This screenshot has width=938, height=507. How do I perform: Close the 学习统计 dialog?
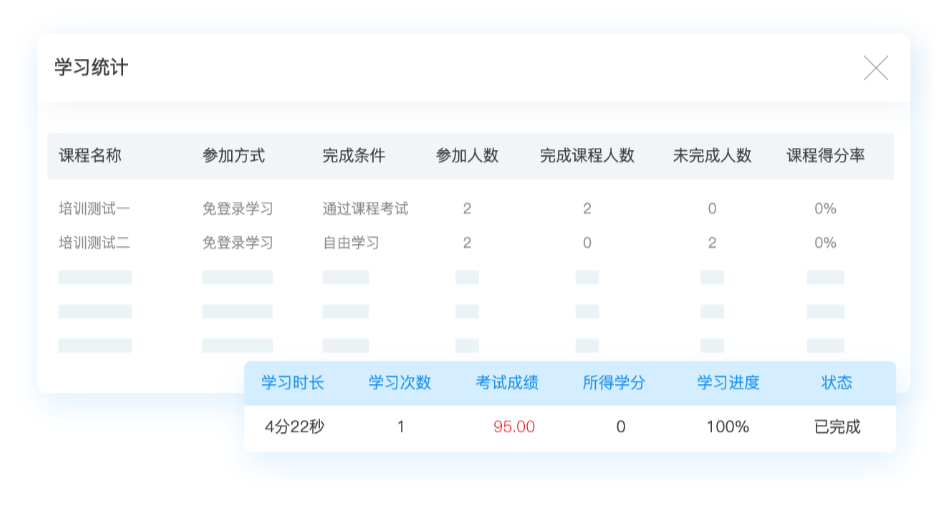pos(875,68)
